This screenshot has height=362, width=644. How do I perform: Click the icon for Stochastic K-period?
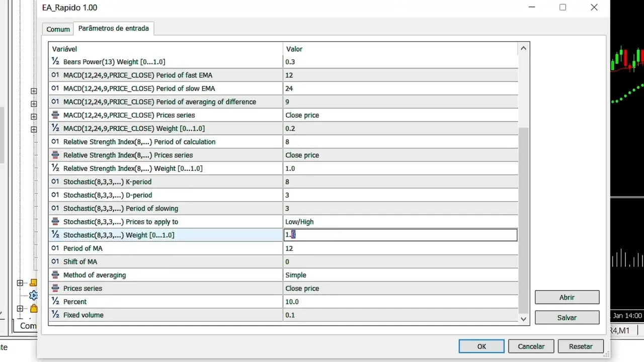pos(55,182)
